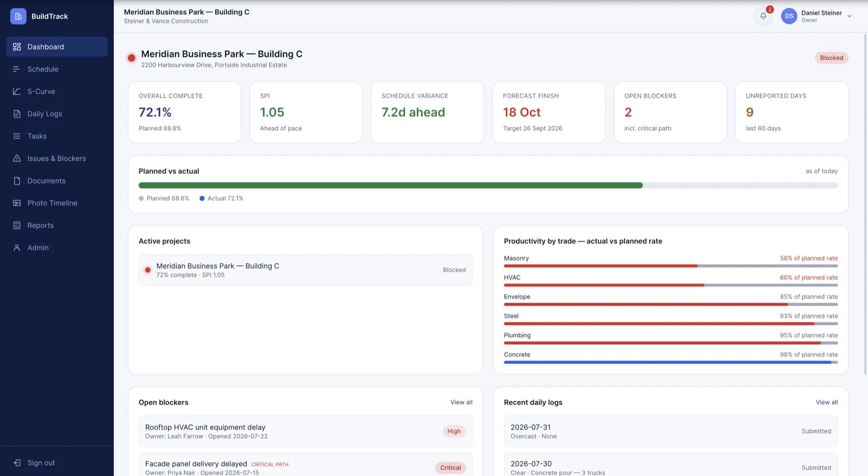The height and width of the screenshot is (476, 868).
Task: Click the Steel productivity bar
Action: (671, 324)
